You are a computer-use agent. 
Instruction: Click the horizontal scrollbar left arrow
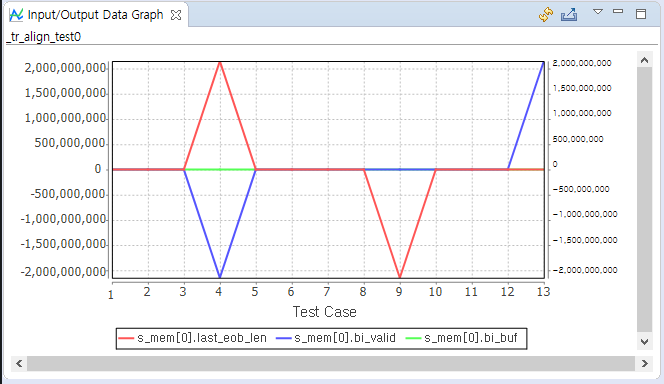[x=19, y=363]
